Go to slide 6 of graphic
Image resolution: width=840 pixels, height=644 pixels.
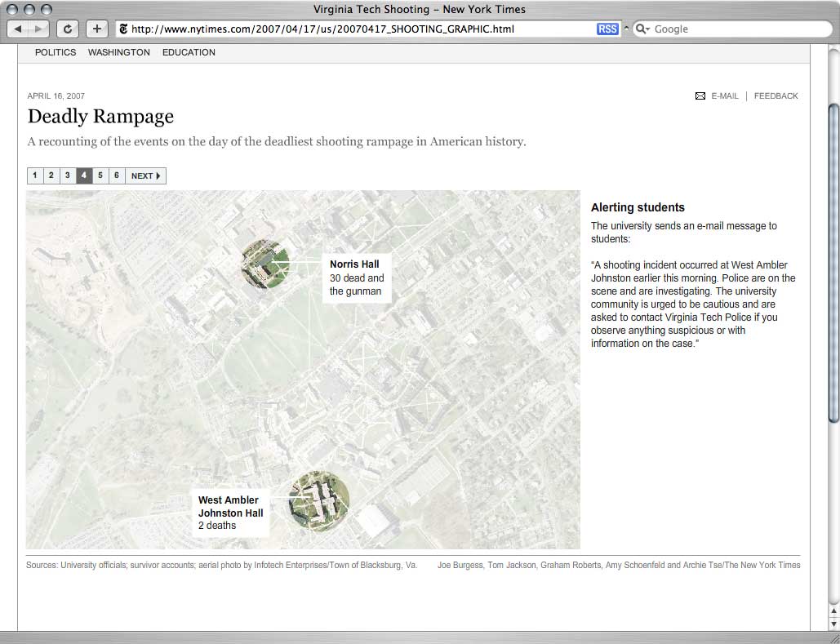(x=117, y=175)
